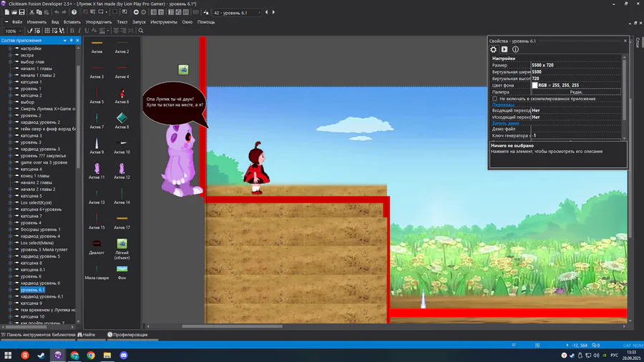This screenshot has height=362, width=644.
Task: Open the Windows Start menu
Action: click(x=8, y=356)
